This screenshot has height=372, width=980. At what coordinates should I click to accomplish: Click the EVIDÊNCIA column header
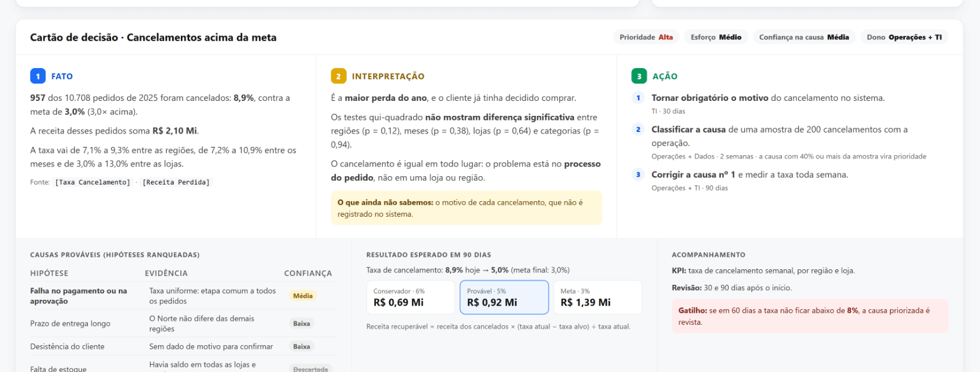166,273
